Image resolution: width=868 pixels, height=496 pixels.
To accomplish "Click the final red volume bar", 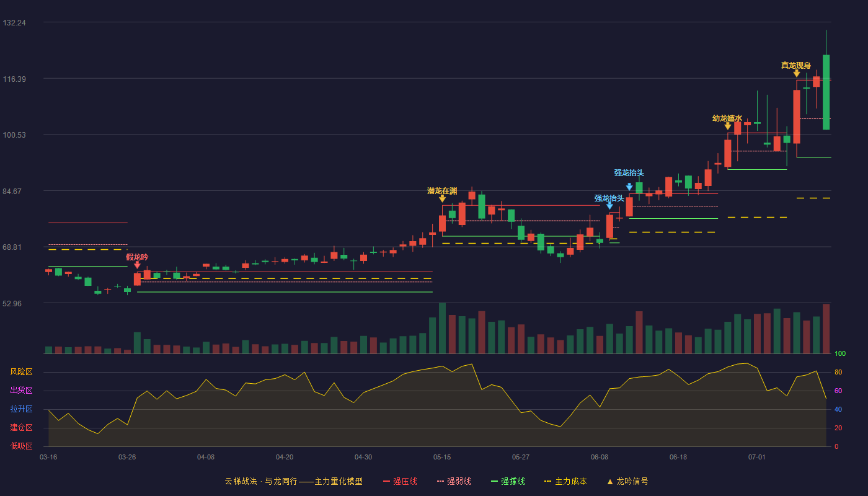I will [826, 329].
